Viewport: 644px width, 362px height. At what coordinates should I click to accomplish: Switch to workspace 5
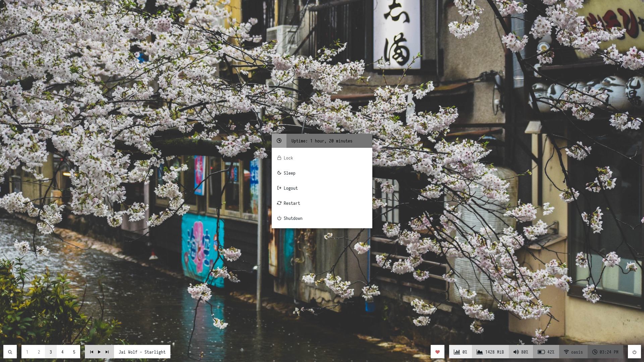[74, 352]
